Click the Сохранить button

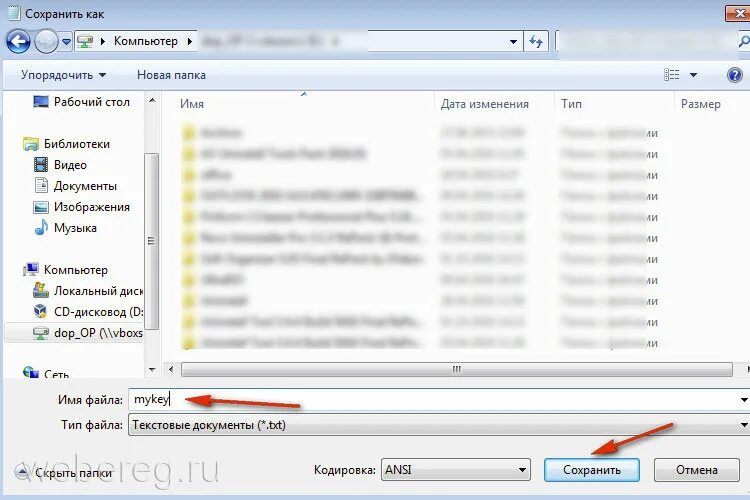pyautogui.click(x=592, y=470)
